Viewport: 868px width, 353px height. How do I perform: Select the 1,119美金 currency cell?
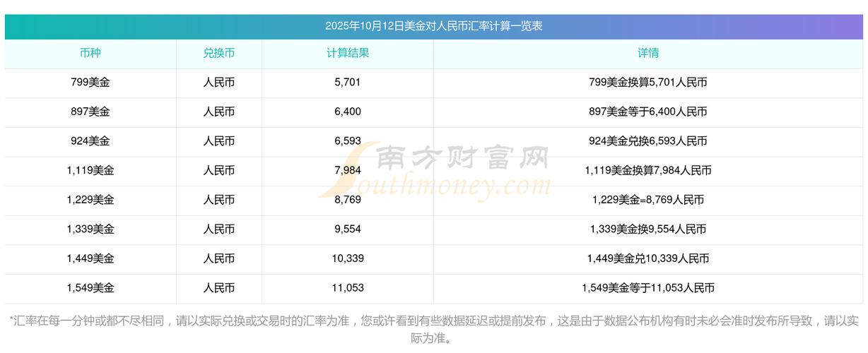click(90, 170)
